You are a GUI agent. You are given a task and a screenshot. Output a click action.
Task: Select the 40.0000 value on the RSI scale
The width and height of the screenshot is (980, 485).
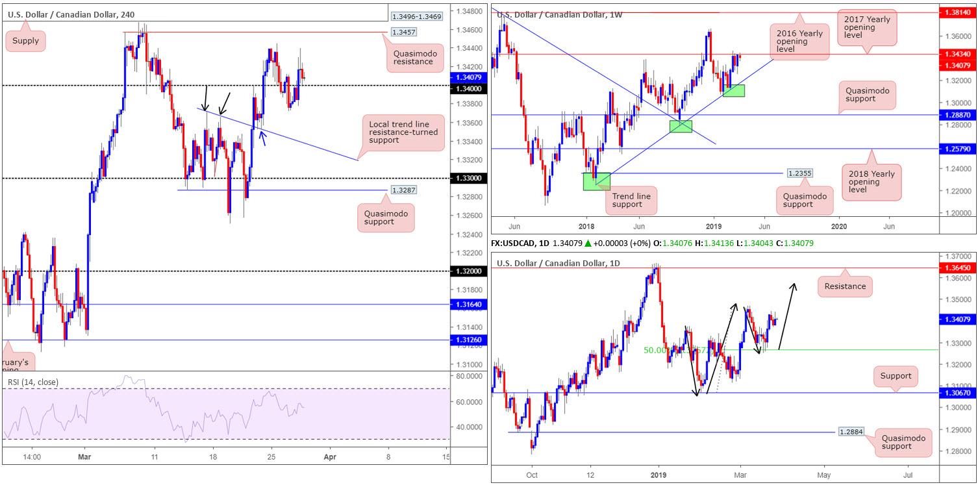click(468, 427)
